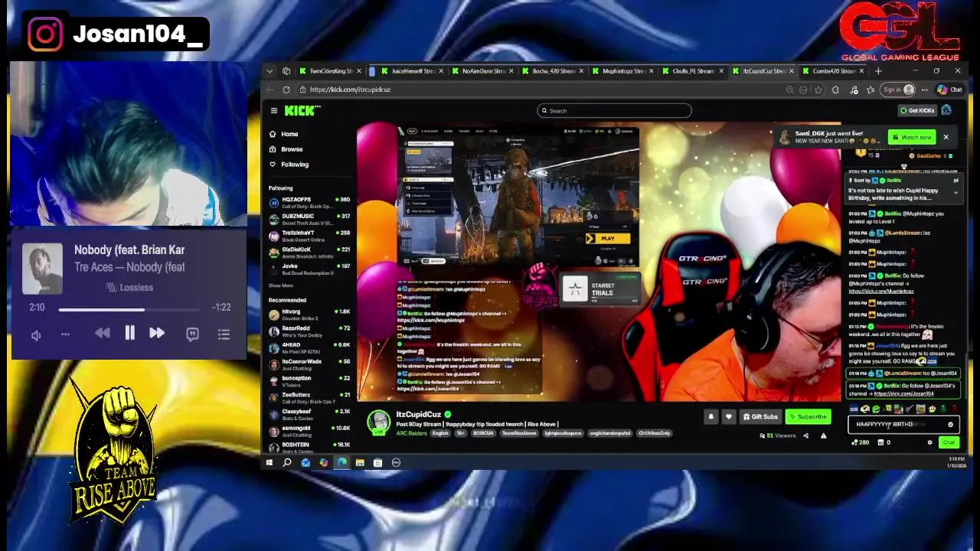Click Watch now on Santi_DGK notification

click(x=912, y=137)
